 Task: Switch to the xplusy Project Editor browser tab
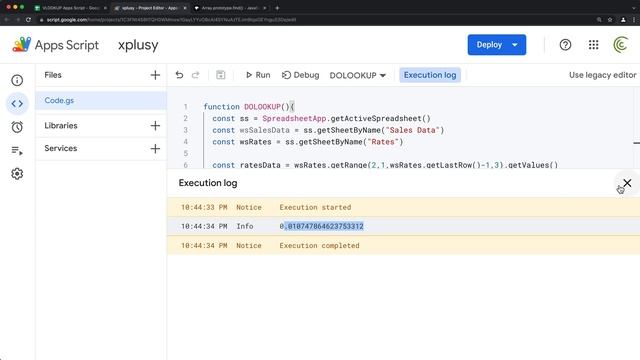[149, 8]
